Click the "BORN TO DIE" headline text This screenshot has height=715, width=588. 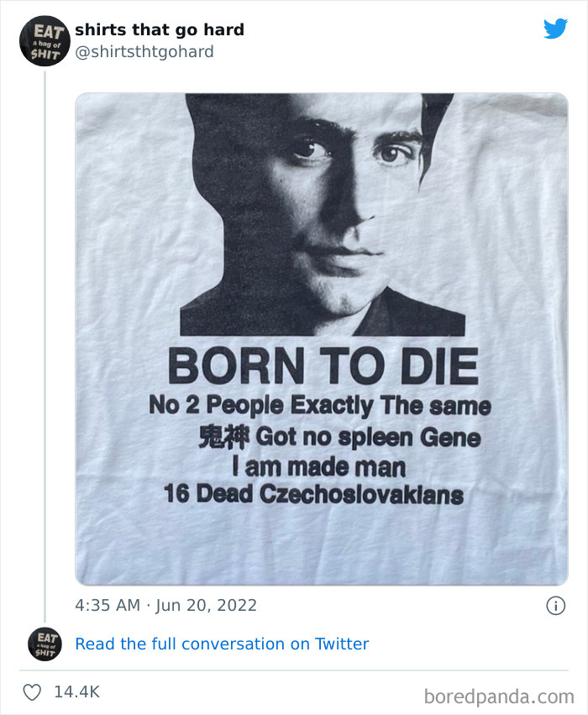pos(323,367)
